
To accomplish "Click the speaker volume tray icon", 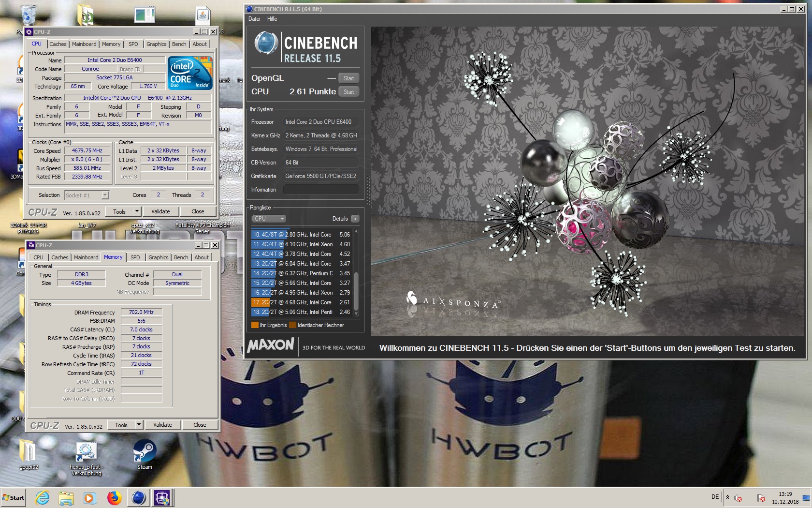I will point(738,498).
